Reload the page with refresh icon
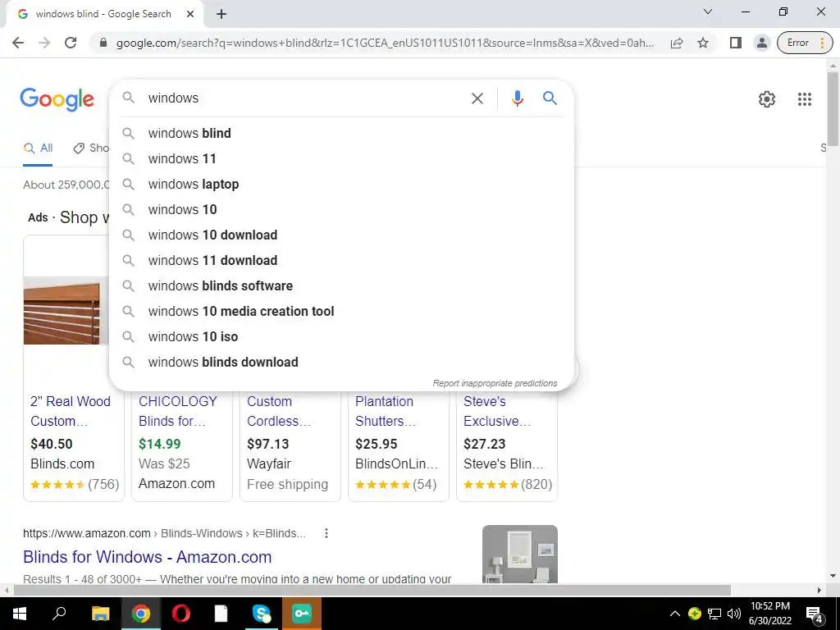Image resolution: width=840 pixels, height=630 pixels. (x=71, y=43)
